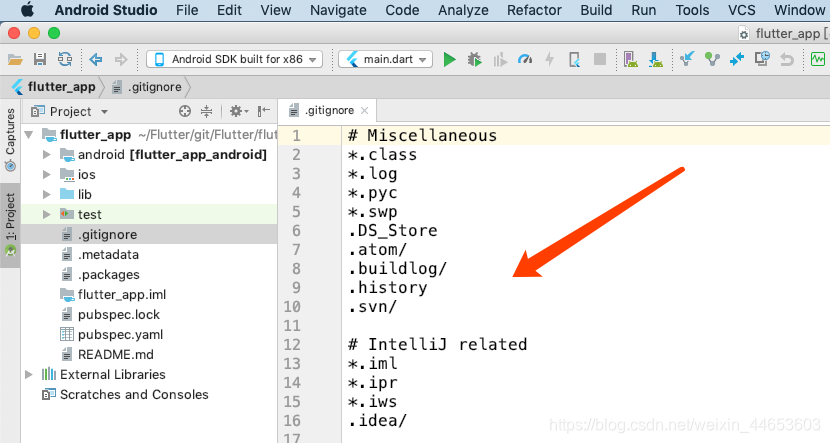The width and height of the screenshot is (830, 443).
Task: Place cursor on the .DS_Store line
Action: click(x=393, y=231)
